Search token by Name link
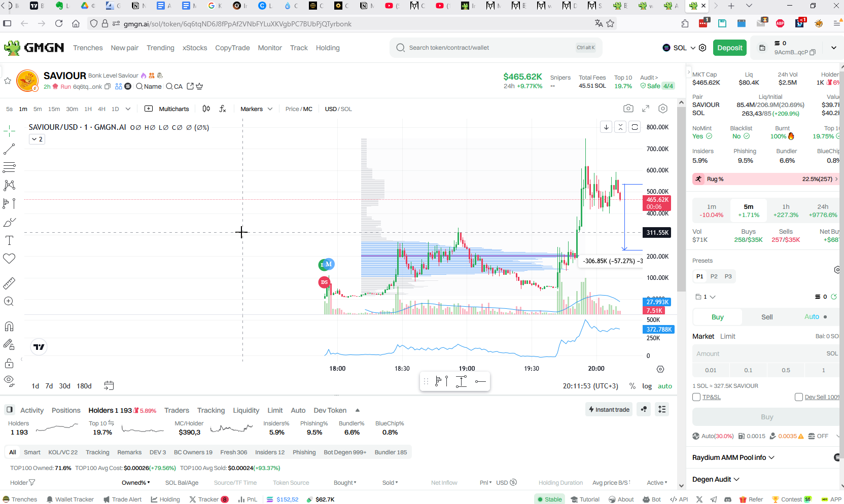 point(149,87)
